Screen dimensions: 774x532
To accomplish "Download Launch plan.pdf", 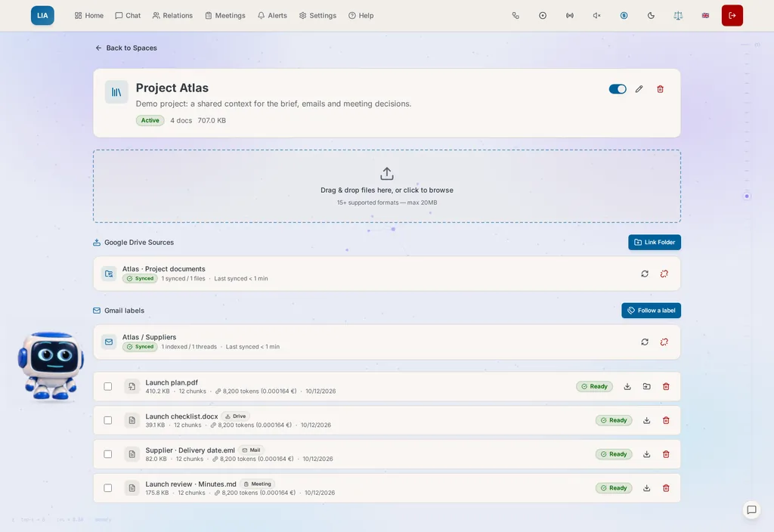I will click(627, 386).
